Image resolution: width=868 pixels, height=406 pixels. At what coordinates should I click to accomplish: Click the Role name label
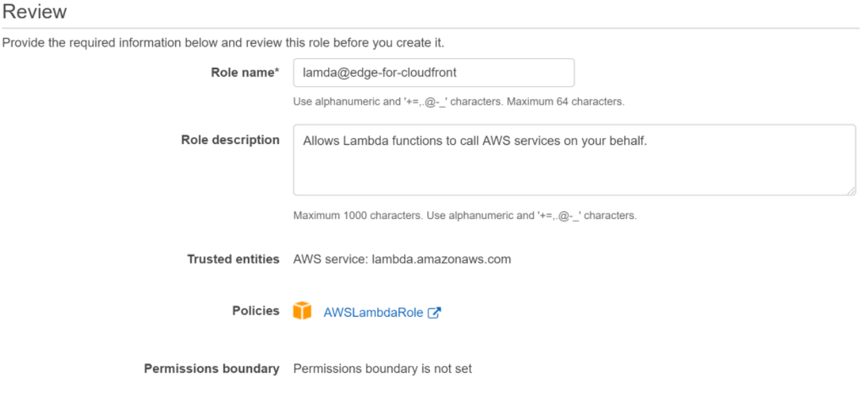242,73
